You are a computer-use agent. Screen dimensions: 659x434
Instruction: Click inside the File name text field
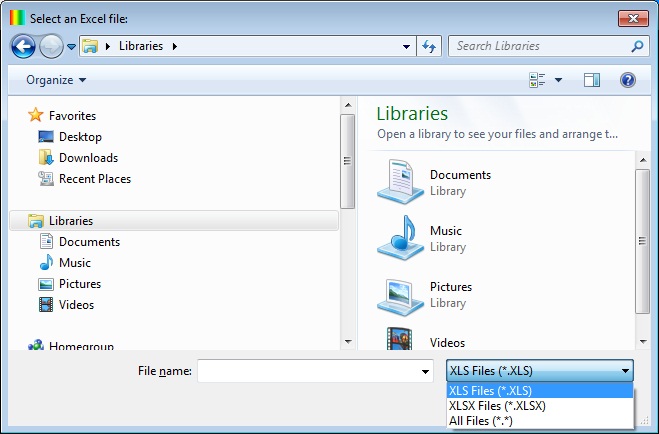click(x=308, y=371)
